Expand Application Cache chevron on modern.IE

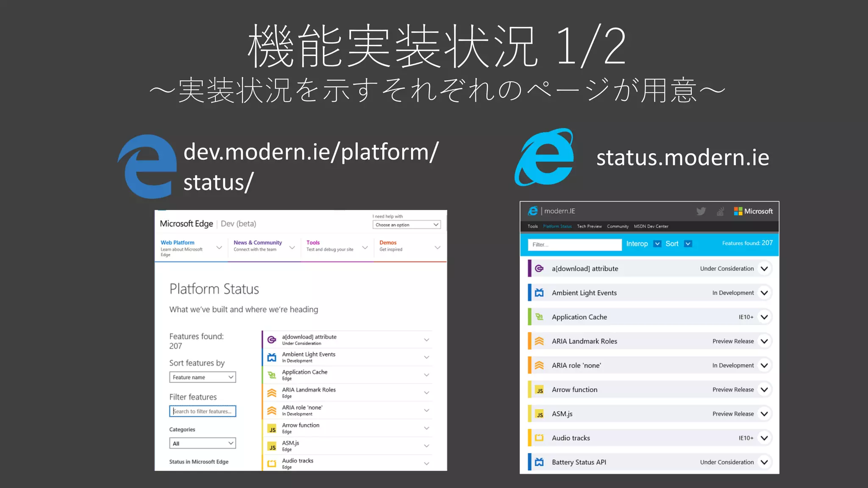coord(764,317)
